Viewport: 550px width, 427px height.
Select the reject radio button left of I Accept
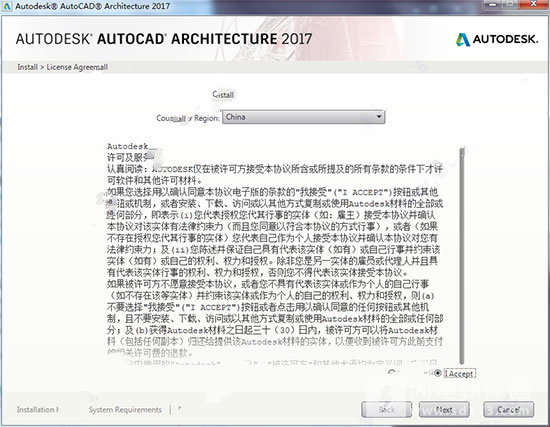pyautogui.click(x=392, y=373)
